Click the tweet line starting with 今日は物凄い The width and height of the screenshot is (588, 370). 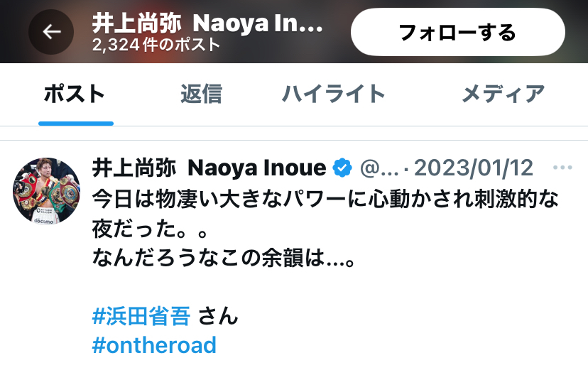[325, 199]
